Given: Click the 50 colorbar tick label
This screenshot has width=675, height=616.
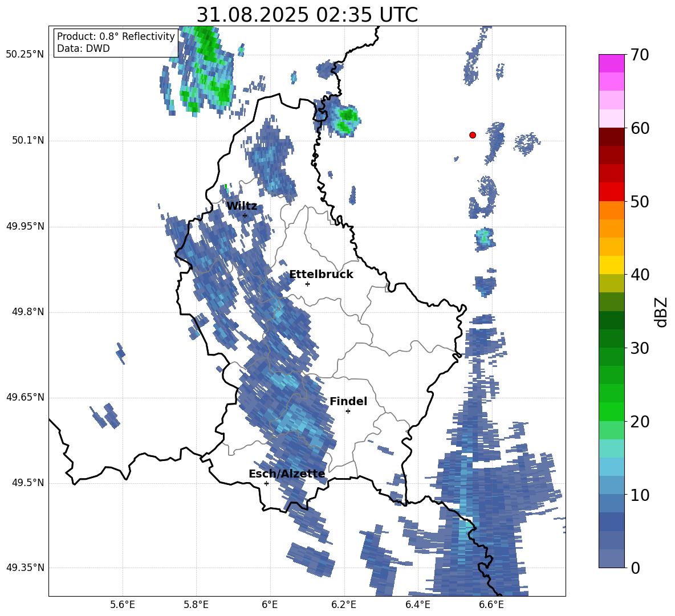Looking at the screenshot, I should 640,201.
